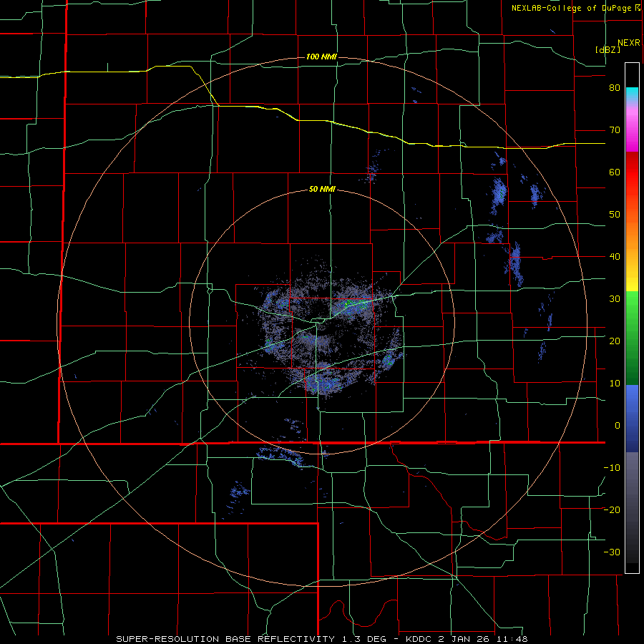Click the 100 NMI range ring label
Image resolution: width=644 pixels, height=644 pixels.
pos(321,57)
